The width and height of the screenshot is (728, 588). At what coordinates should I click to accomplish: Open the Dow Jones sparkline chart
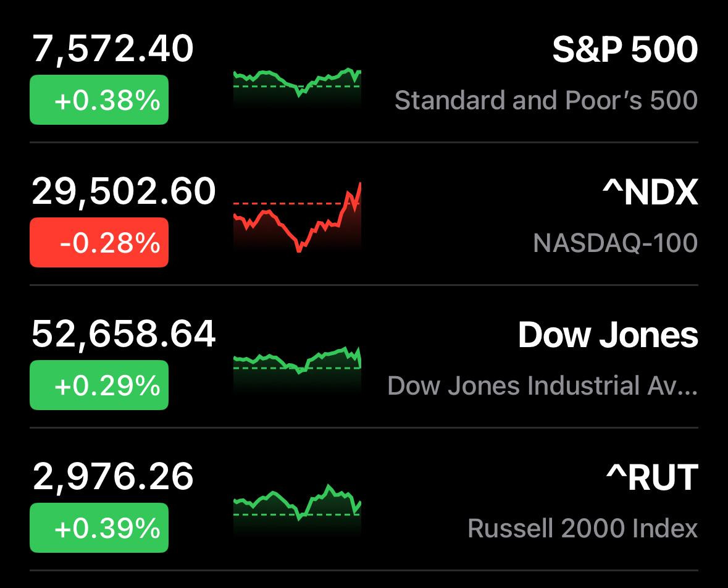pyautogui.click(x=297, y=370)
